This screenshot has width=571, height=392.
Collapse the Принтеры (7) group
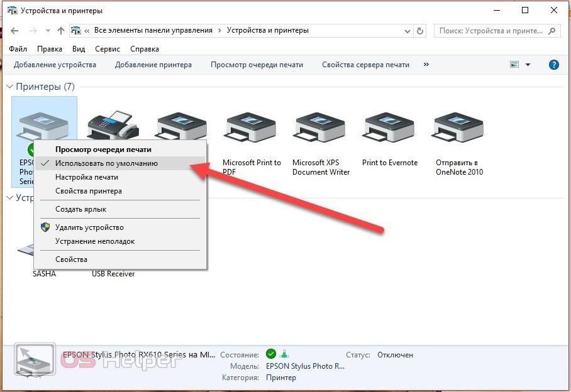tap(10, 87)
